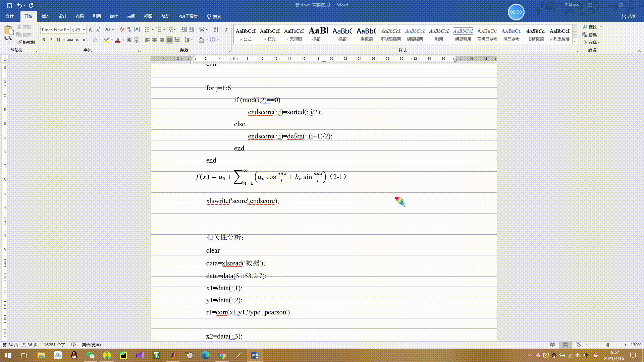644x362 pixels.
Task: Apply the red font color swatch
Action: click(118, 40)
